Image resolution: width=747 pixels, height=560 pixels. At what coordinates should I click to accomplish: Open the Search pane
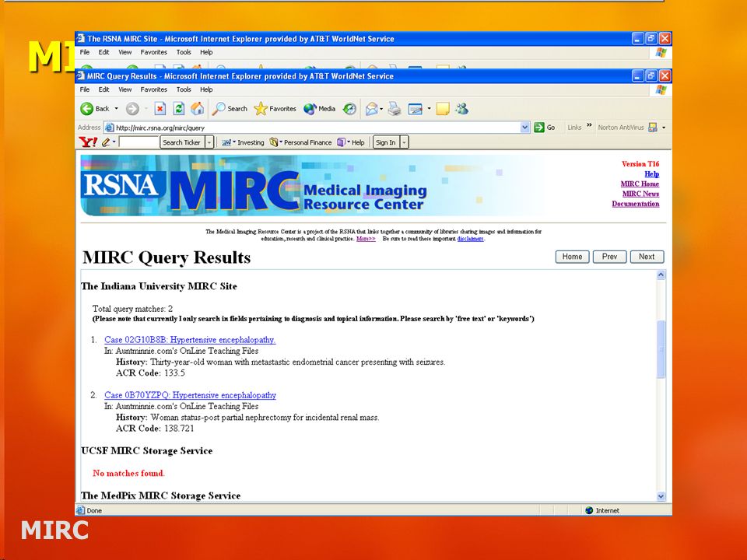(230, 109)
